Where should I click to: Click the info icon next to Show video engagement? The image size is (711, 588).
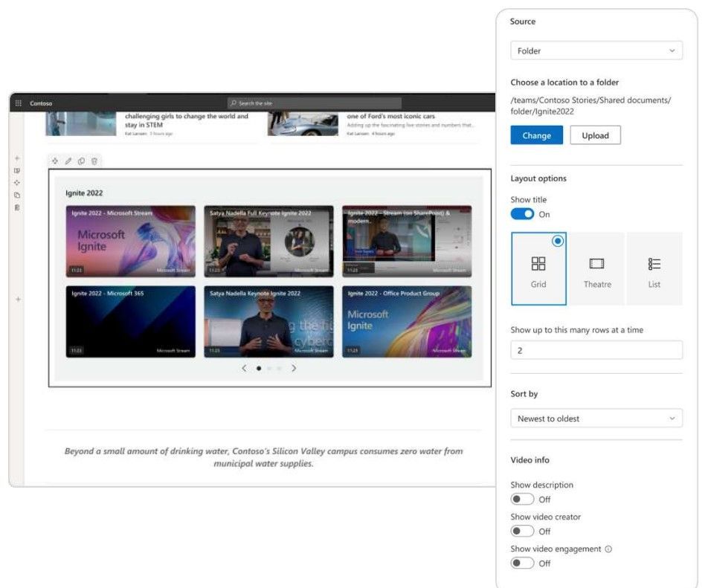coord(608,549)
